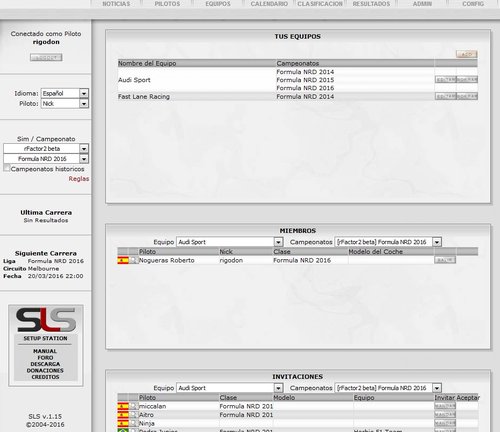This screenshot has width=500, height=432.
Task: Switch to the EQUIPOS tab
Action: tap(218, 4)
